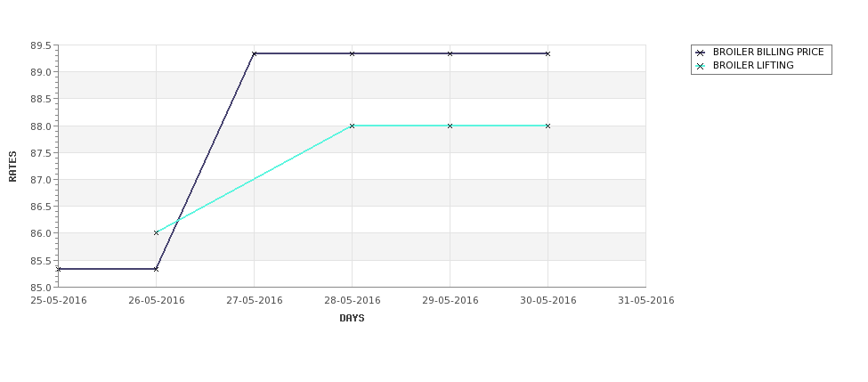Viewport: 868px width, 382px height.
Task: Click the 31-05-2016 x-axis label
Action: point(646,301)
